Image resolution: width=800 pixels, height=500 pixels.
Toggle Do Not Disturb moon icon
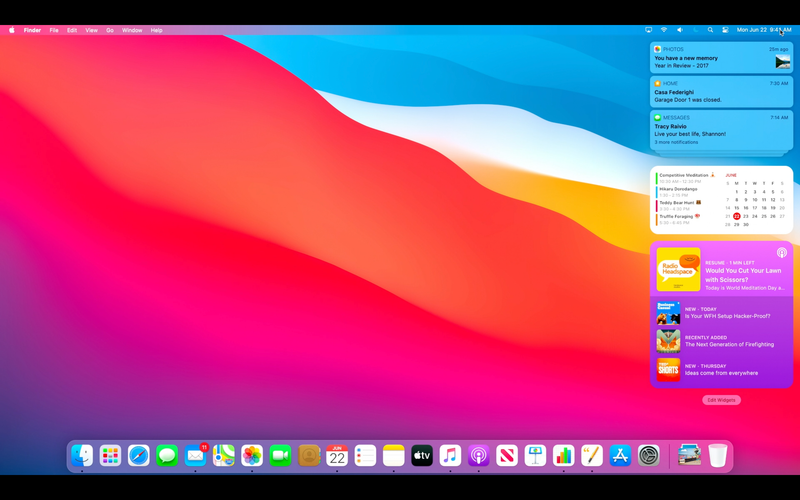(x=695, y=30)
